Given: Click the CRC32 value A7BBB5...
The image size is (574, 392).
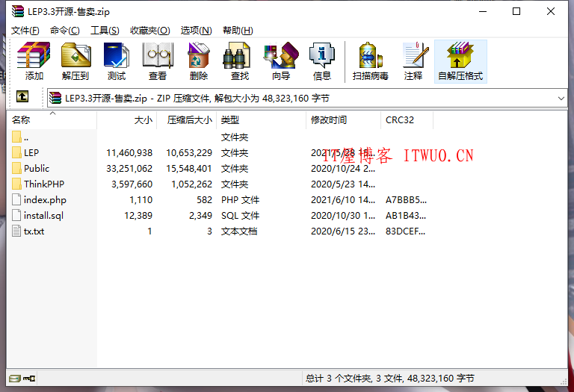Looking at the screenshot, I should tap(406, 200).
